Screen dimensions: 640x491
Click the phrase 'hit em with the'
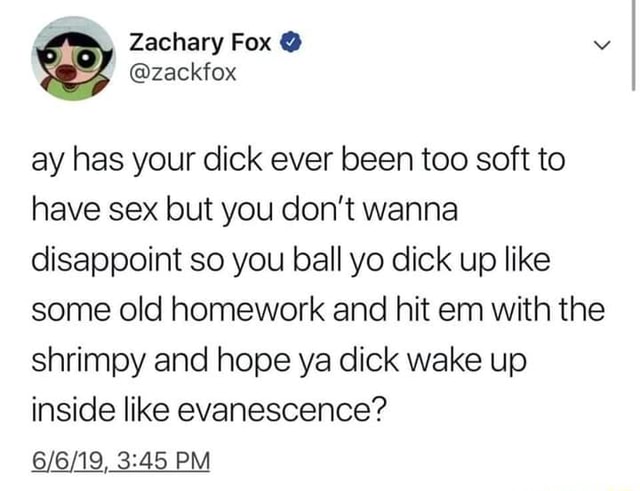pyautogui.click(x=501, y=310)
